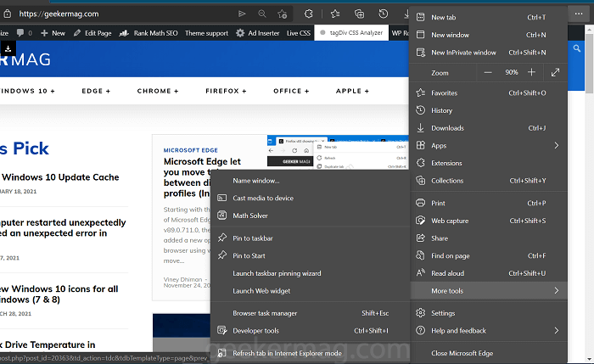Click the toolbar Collections icon
This screenshot has height=364, width=594.
(x=359, y=14)
